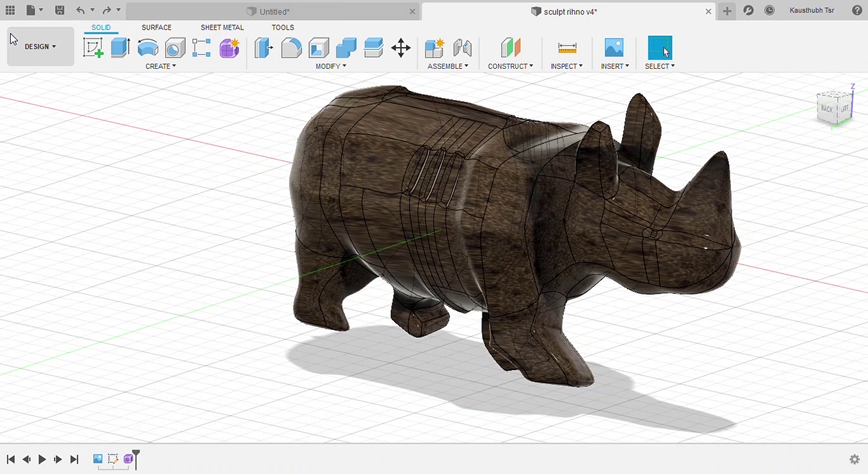
Task: Select the Press Pull tool
Action: (264, 48)
